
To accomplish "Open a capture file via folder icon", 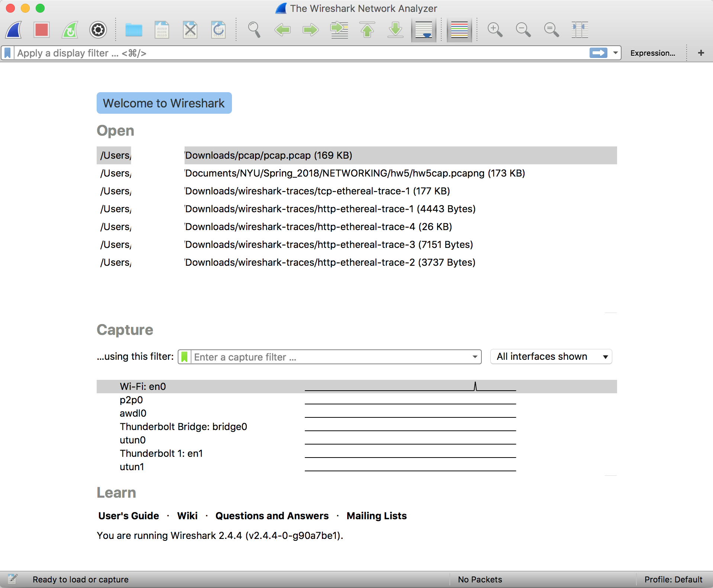I will [x=133, y=30].
